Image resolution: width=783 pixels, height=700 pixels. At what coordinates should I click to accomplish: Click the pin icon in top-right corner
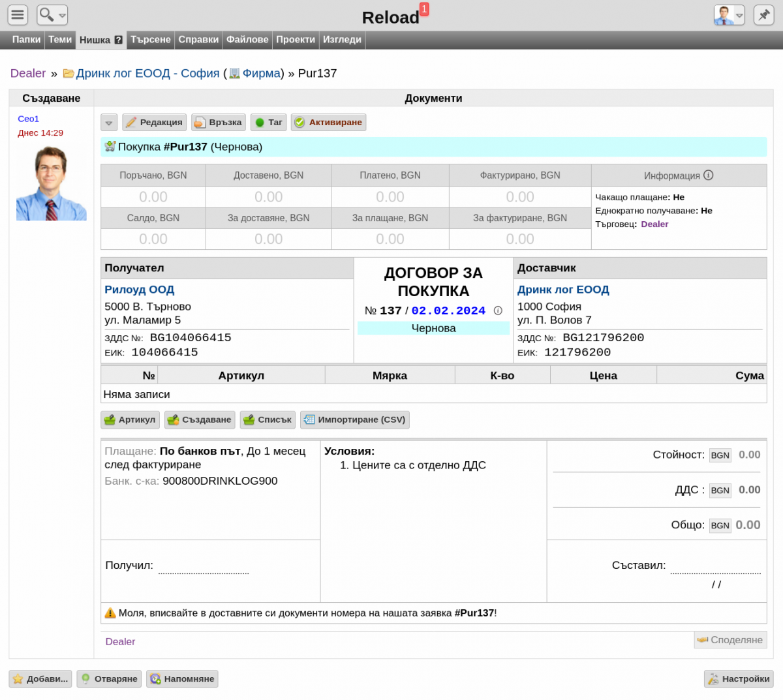click(763, 15)
